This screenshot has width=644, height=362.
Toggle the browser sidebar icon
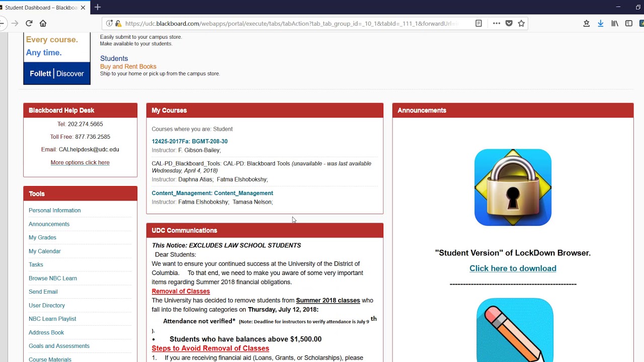coord(629,23)
